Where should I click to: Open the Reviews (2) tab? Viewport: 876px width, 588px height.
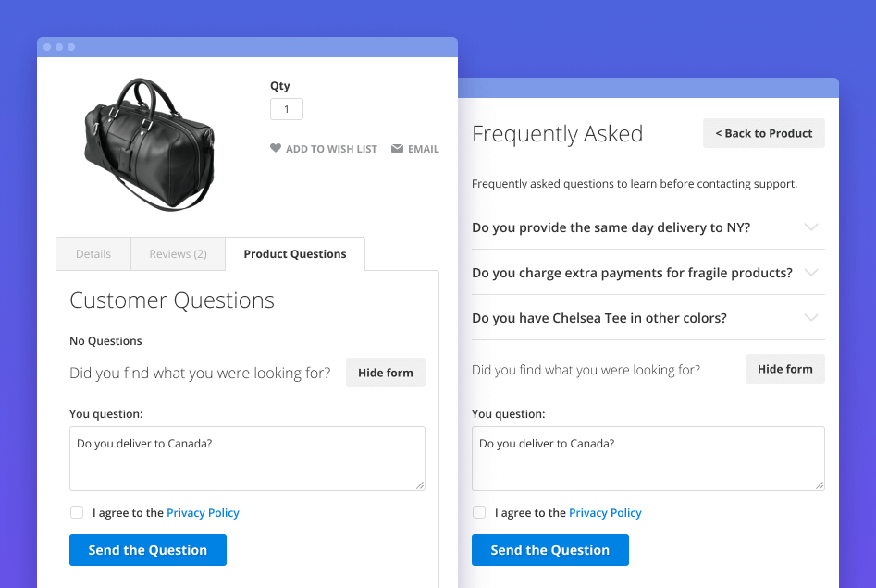[x=178, y=253]
